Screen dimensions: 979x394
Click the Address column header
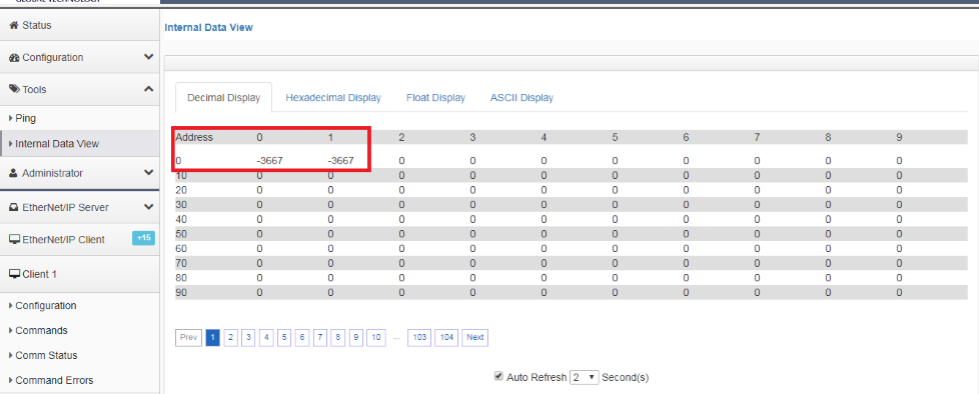pos(195,137)
